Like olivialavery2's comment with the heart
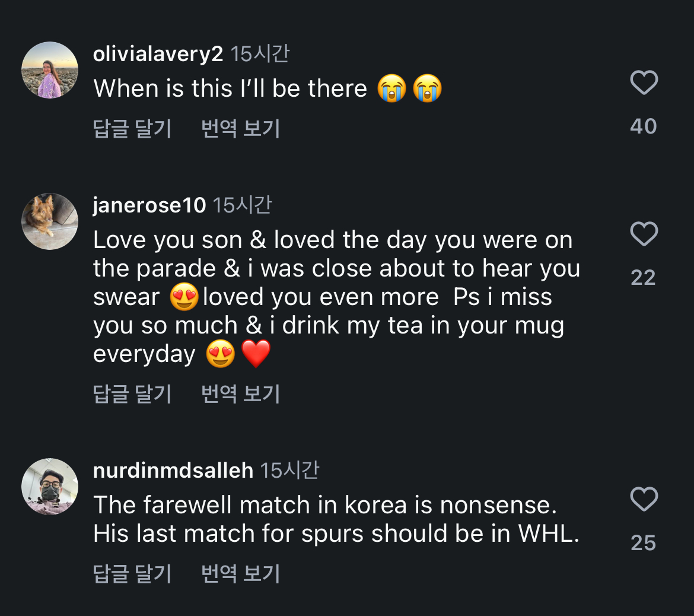 click(644, 82)
